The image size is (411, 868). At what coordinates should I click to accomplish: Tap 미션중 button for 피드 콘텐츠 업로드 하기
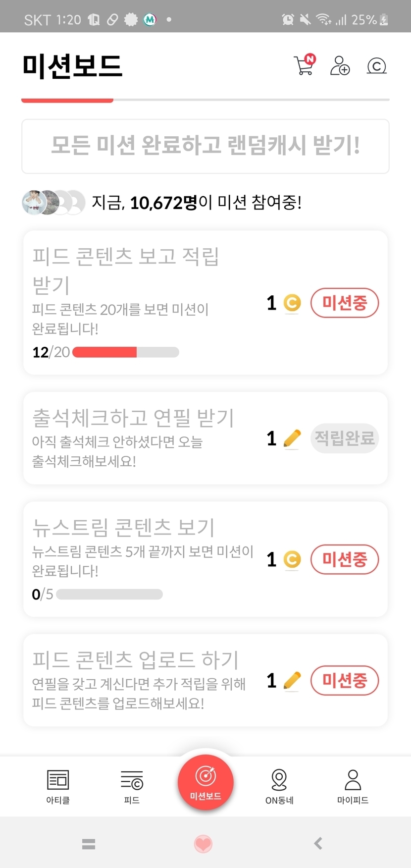click(345, 680)
